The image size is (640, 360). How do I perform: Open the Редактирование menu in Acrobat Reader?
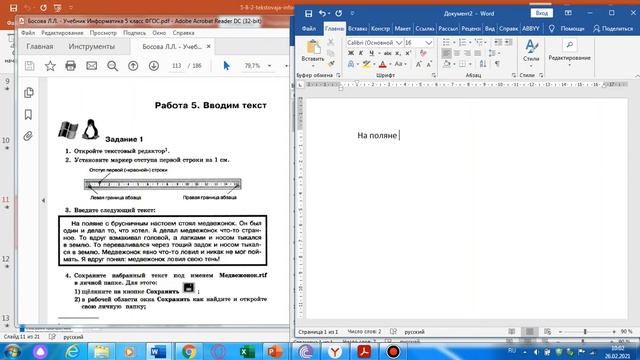62,33
